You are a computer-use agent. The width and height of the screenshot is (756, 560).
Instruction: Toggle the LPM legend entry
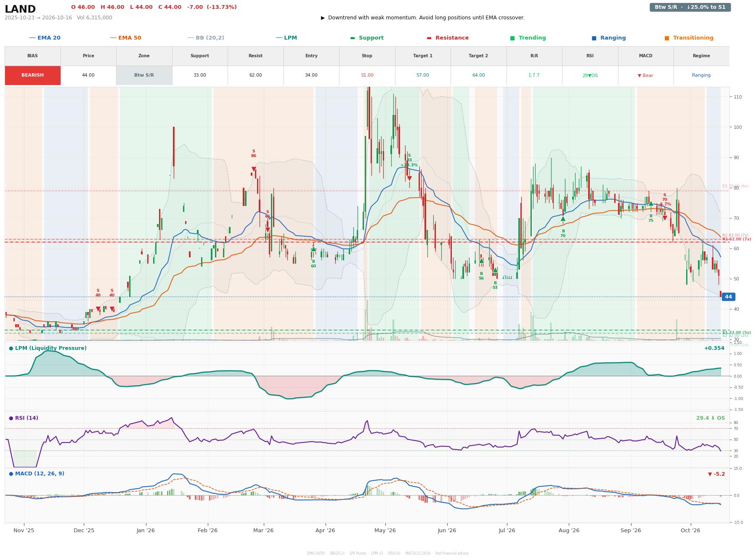286,38
